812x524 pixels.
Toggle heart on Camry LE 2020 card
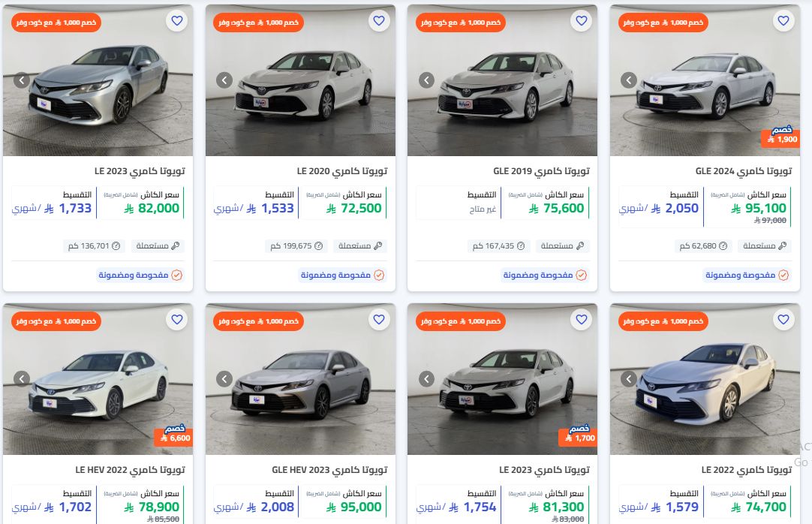point(379,21)
